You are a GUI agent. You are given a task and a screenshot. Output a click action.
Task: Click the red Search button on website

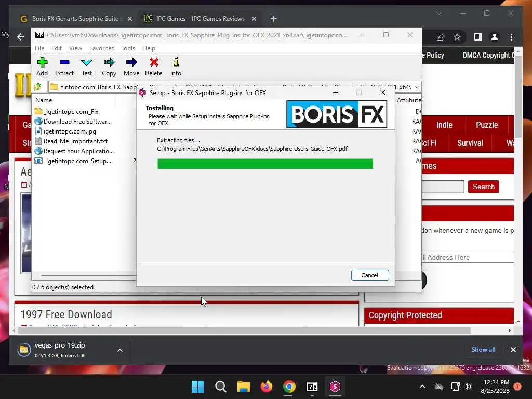484,187
